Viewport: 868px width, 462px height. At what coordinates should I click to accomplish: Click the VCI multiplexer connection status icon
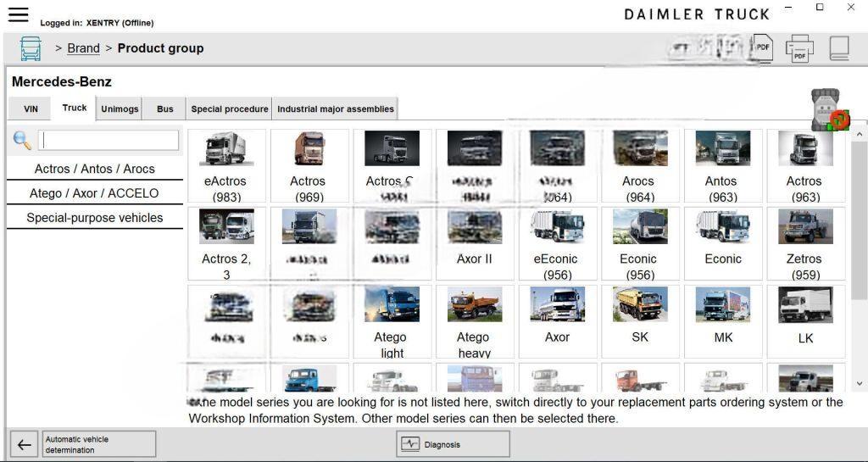coord(830,110)
